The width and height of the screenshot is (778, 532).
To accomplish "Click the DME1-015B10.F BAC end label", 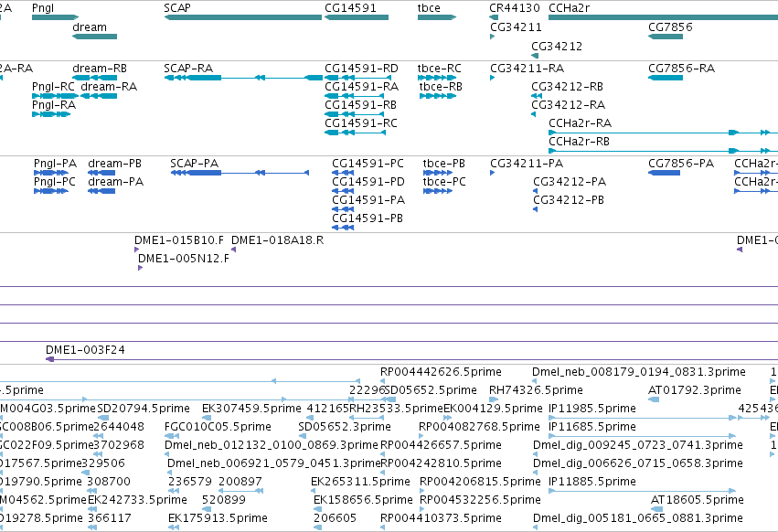I will tap(179, 240).
